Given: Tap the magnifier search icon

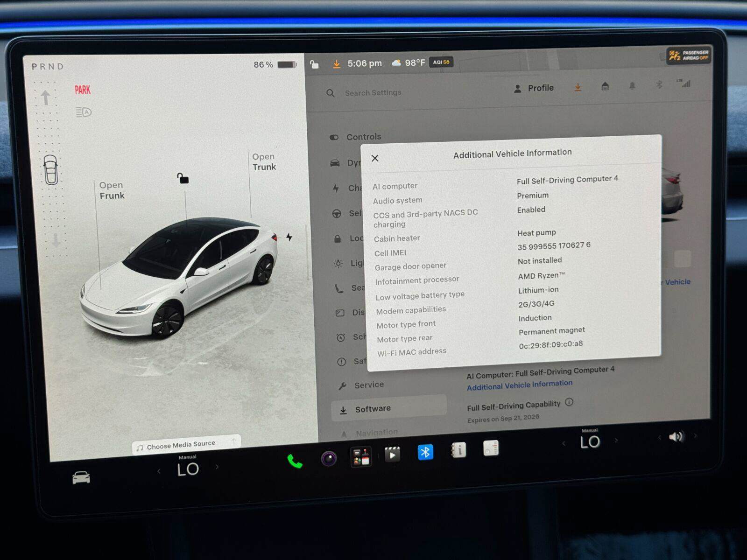Looking at the screenshot, I should point(331,93).
